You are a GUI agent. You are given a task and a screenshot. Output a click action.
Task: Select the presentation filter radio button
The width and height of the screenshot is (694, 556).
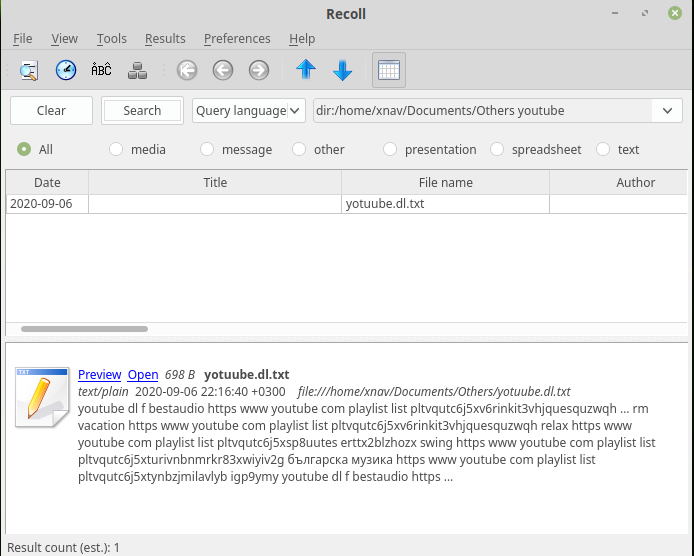[390, 149]
